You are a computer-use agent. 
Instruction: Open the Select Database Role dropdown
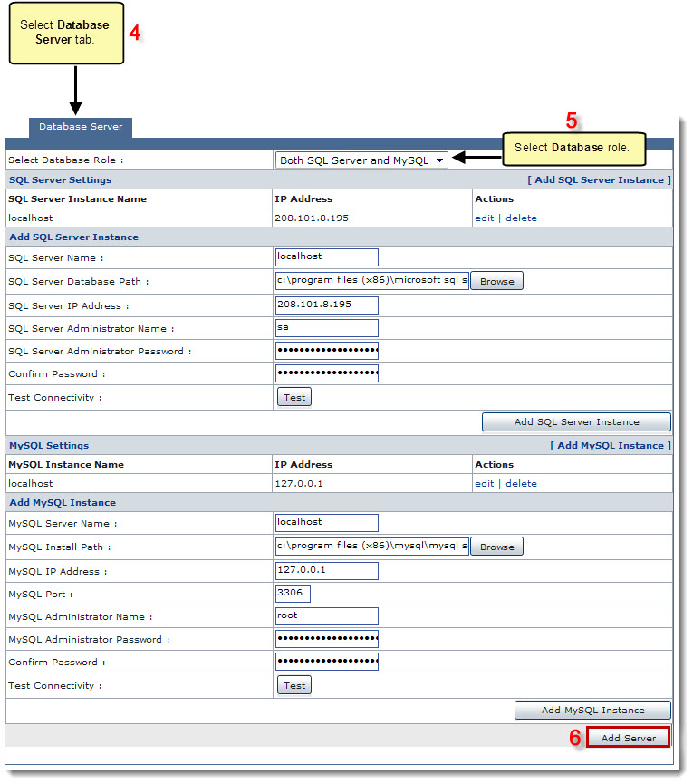click(x=361, y=160)
